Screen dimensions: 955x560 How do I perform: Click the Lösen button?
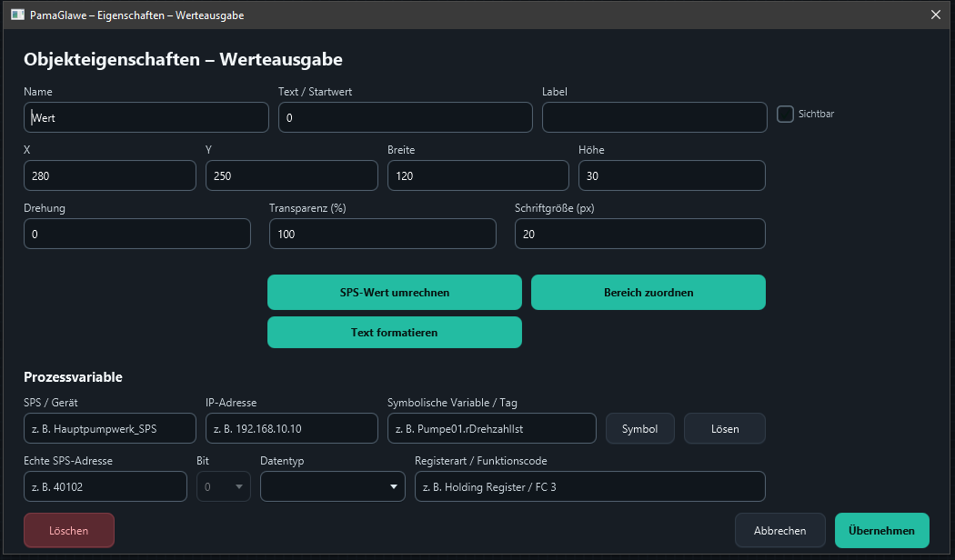pos(725,428)
